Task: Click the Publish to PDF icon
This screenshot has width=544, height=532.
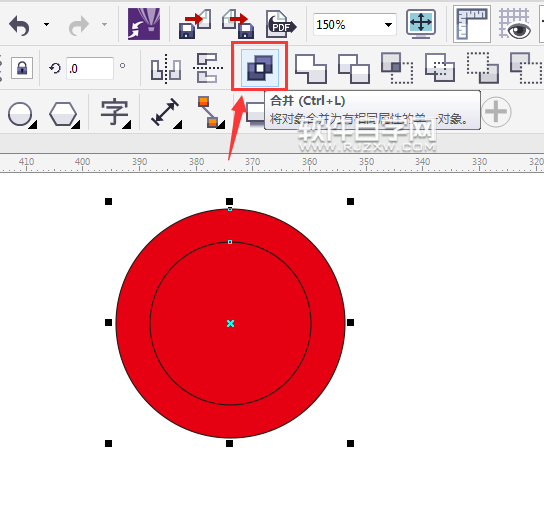Action: (x=281, y=24)
